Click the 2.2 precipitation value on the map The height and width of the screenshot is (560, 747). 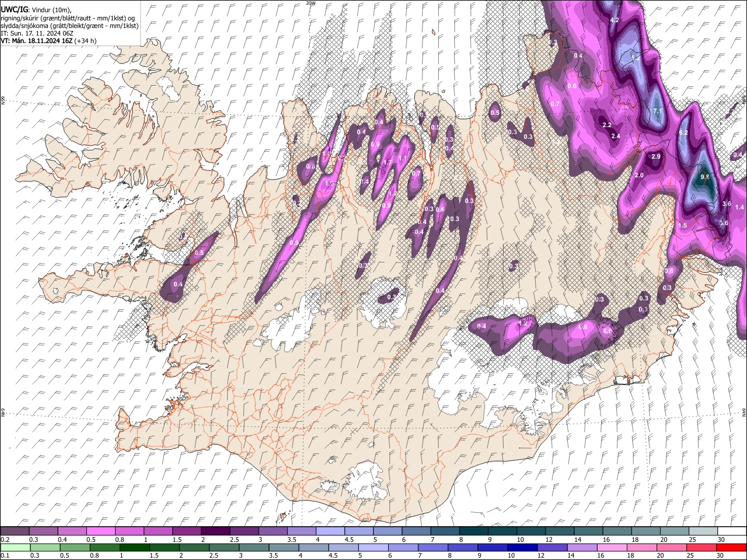click(606, 125)
